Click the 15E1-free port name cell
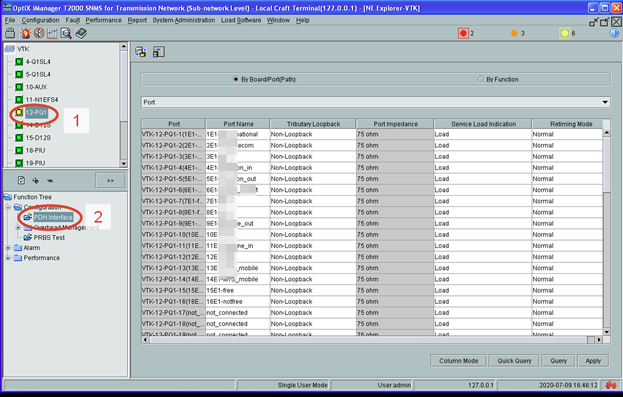The width and height of the screenshot is (623, 397). tap(238, 290)
